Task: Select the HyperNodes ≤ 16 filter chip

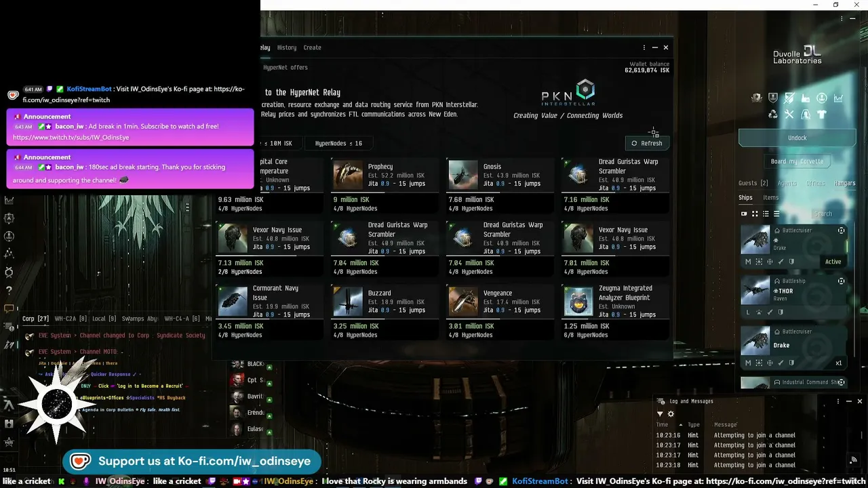Action: tap(338, 143)
